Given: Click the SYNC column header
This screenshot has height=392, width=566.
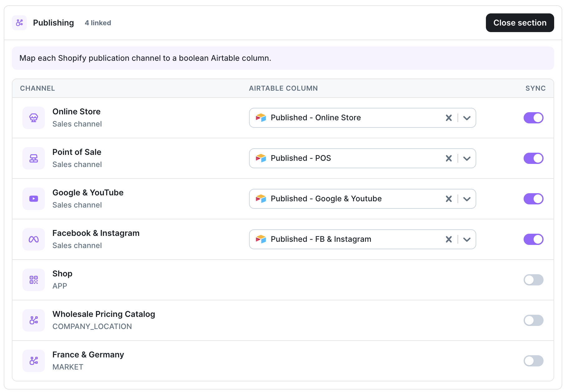Looking at the screenshot, I should point(535,88).
